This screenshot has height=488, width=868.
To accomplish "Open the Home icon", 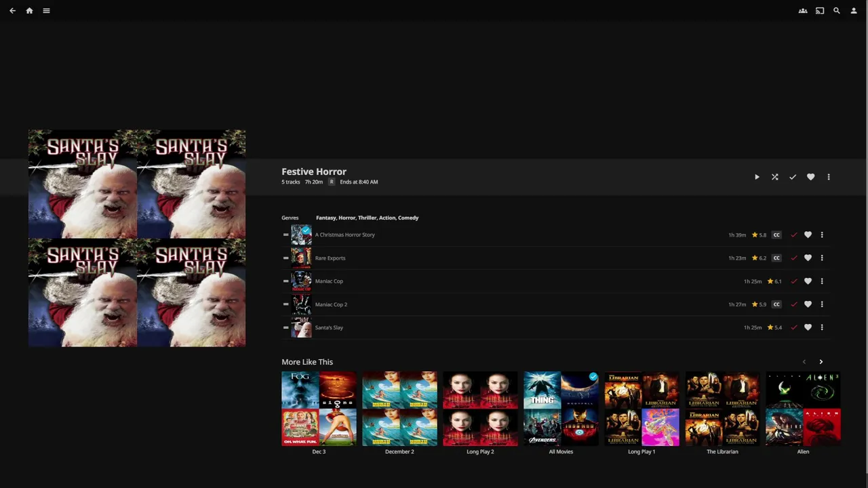I will point(29,11).
